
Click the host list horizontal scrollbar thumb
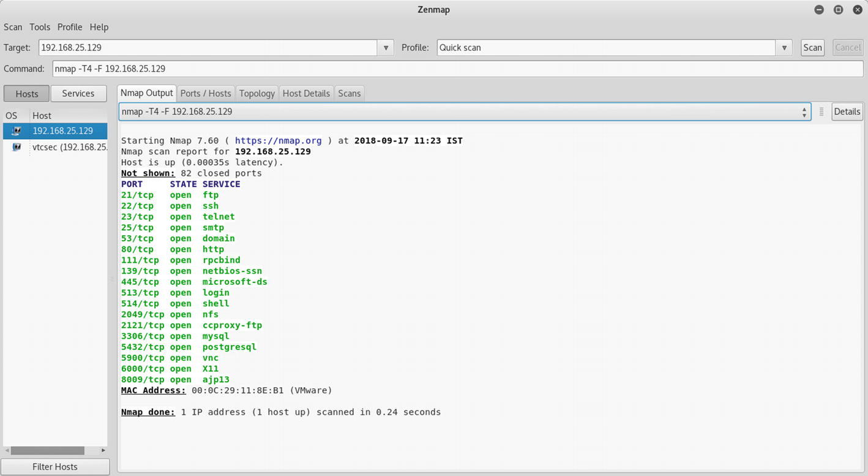coord(48,450)
